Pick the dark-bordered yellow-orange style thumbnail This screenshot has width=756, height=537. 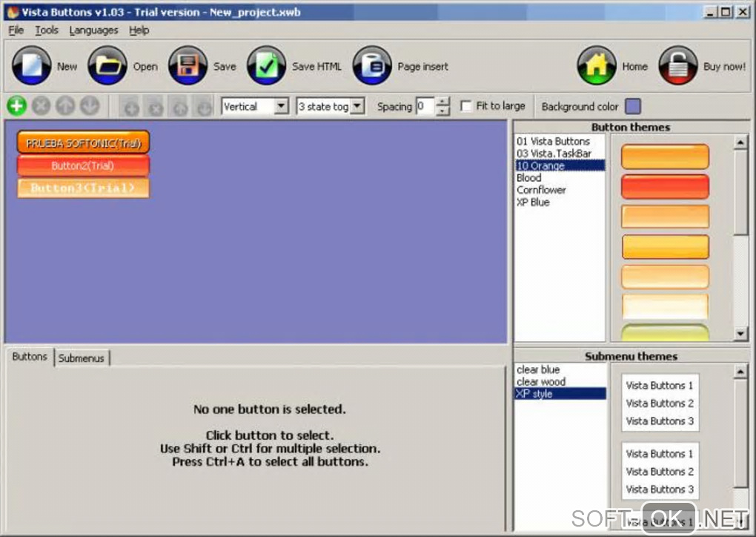(x=665, y=246)
